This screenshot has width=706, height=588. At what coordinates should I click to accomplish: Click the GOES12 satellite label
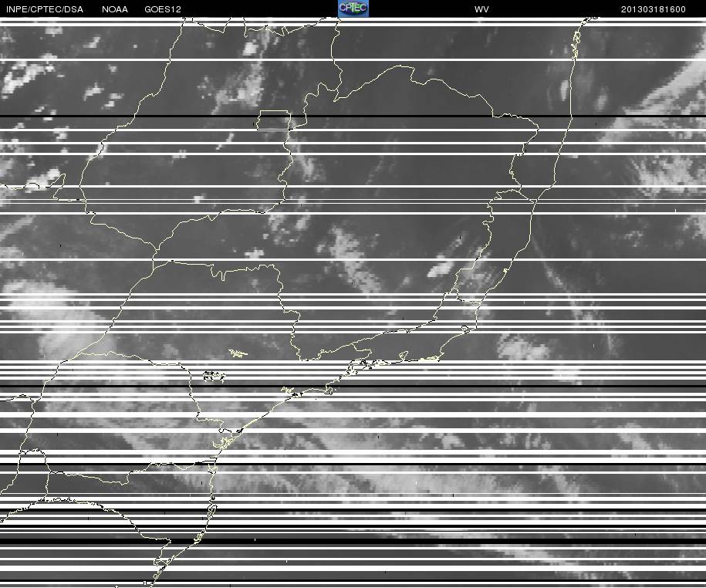[163, 9]
